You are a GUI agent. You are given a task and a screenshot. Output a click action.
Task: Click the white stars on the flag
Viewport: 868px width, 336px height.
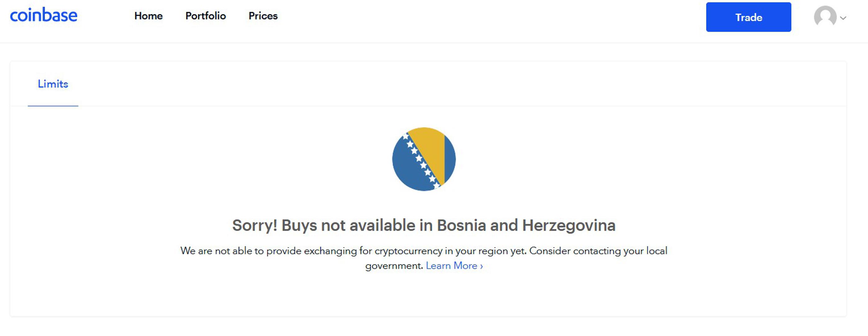pyautogui.click(x=419, y=158)
